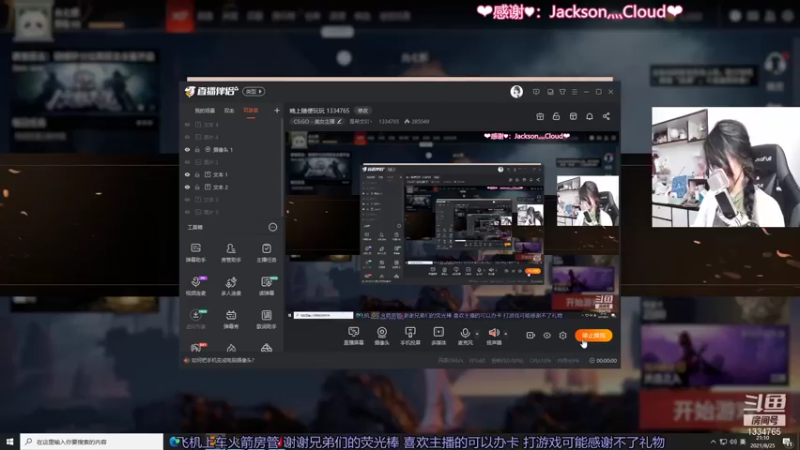Open the 读弹幕 tool with green badge
Viewport: 800px width, 450px height.
click(x=266, y=286)
